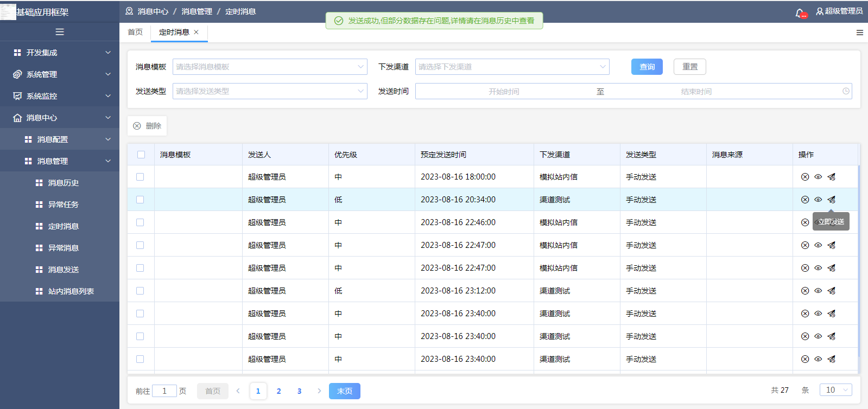Image resolution: width=868 pixels, height=409 pixels.
Task: Click the 前往 page number input
Action: click(x=164, y=391)
